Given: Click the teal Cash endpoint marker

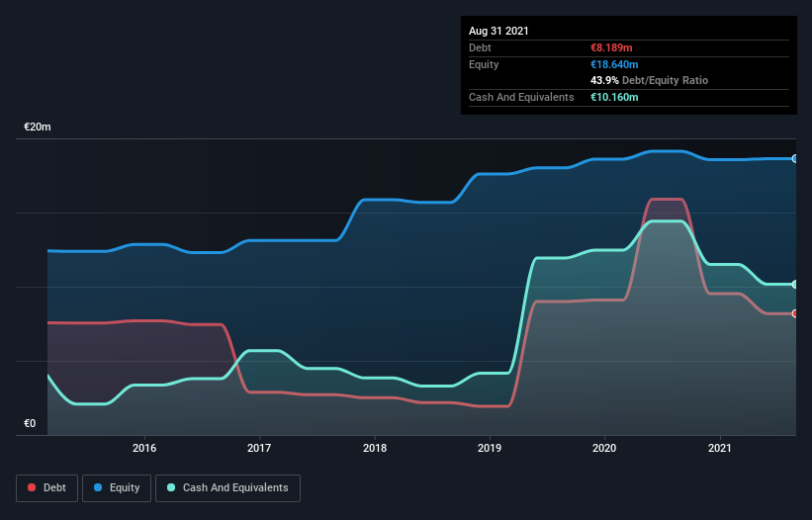Looking at the screenshot, I should coord(795,285).
